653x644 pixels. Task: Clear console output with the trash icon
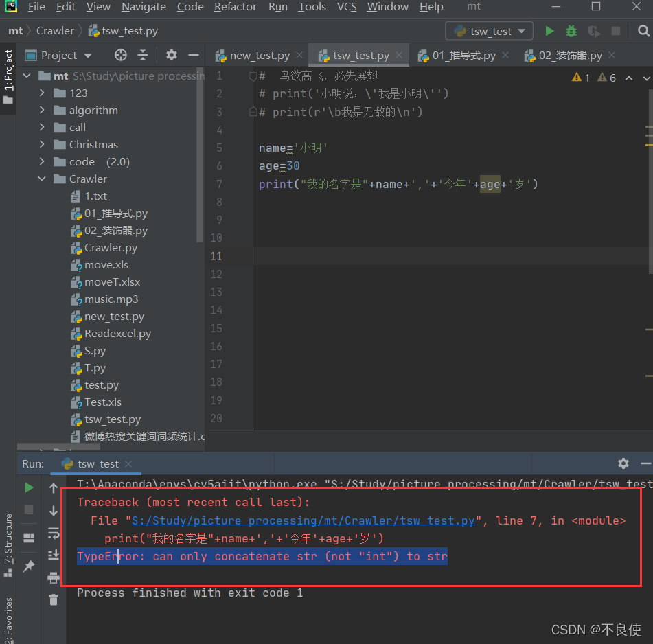[x=54, y=599]
